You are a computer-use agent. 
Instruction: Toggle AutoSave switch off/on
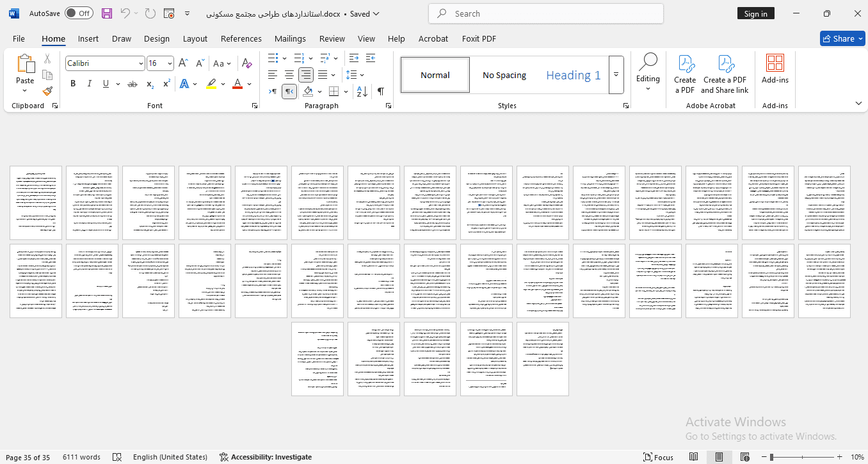79,13
